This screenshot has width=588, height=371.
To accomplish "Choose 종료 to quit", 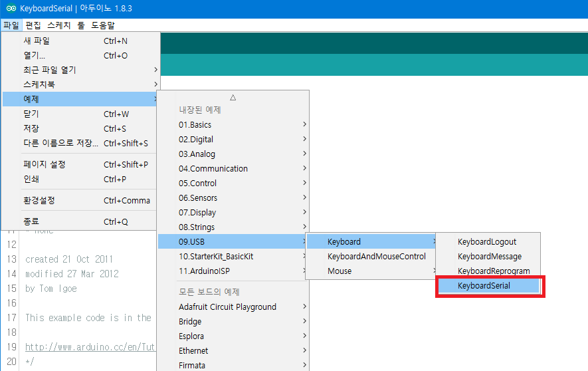I will pos(79,222).
